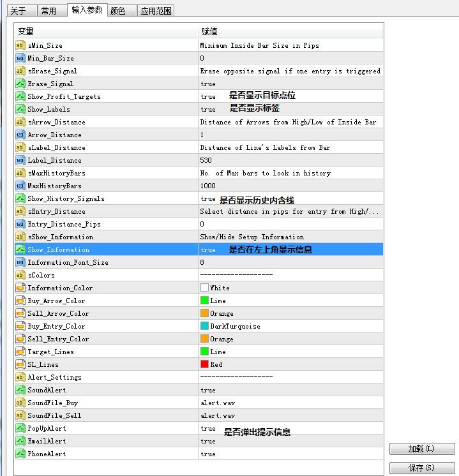Image resolution: width=459 pixels, height=476 pixels.
Task: Click the 加载 (L) button
Action: click(422, 449)
